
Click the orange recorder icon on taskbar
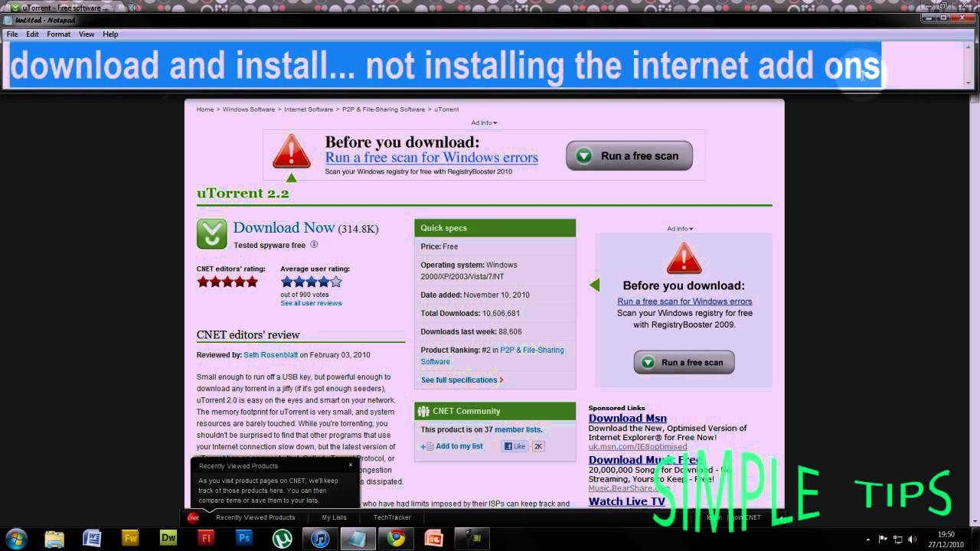click(433, 539)
